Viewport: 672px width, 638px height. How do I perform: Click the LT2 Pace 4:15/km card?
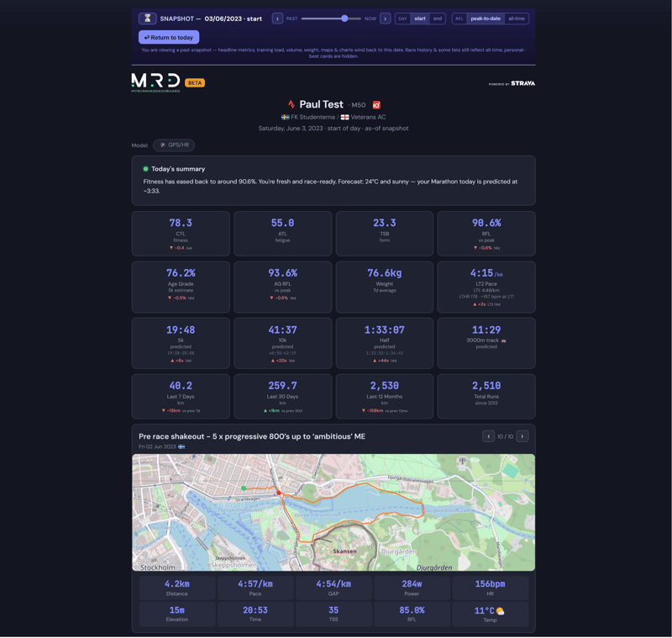[486, 287]
